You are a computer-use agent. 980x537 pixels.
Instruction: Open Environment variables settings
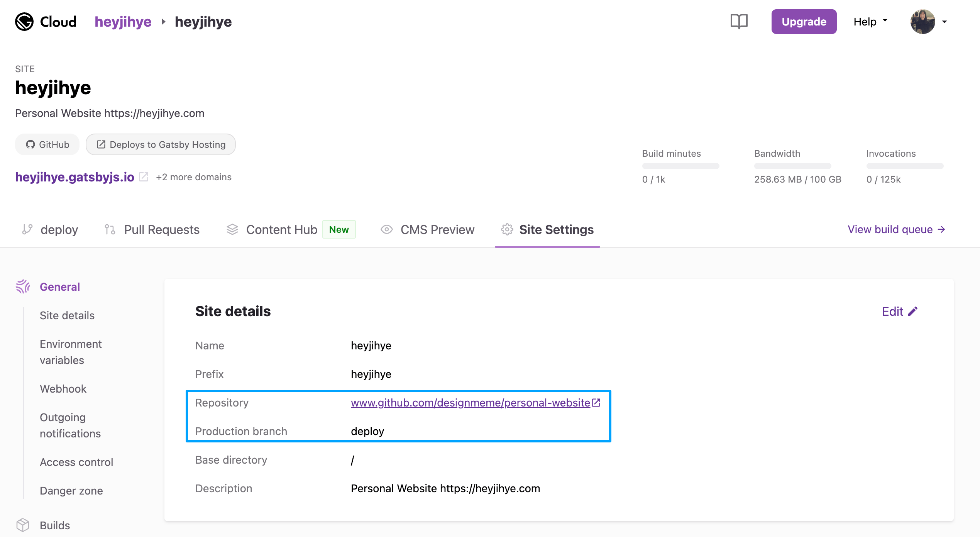coord(71,352)
